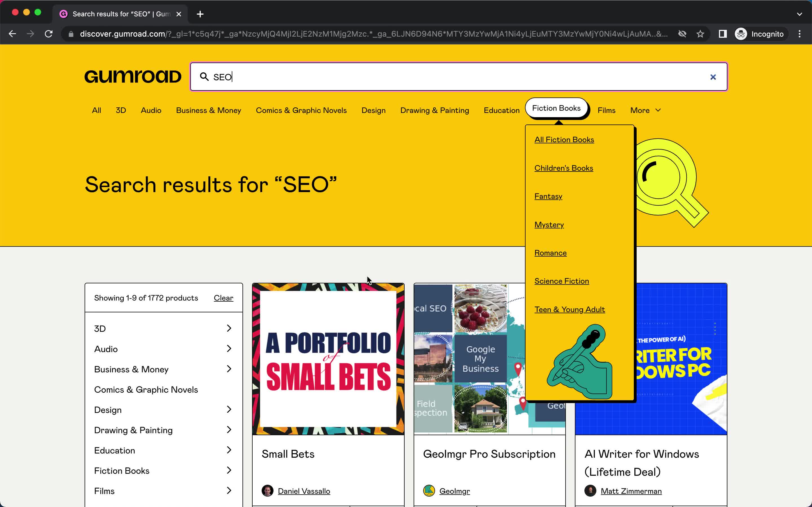Click the SEO search input field

(458, 77)
